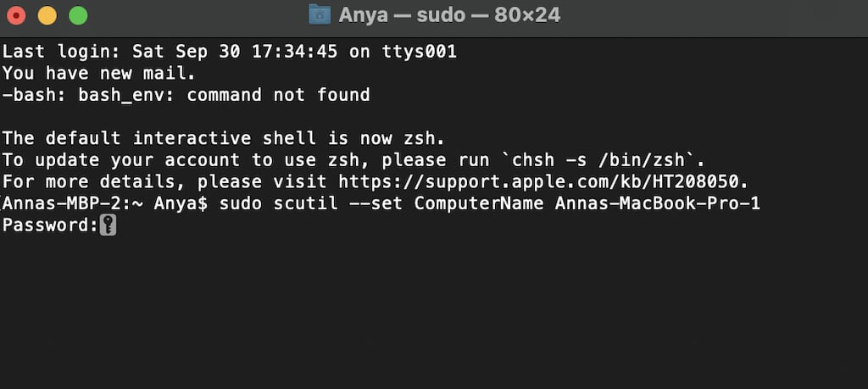The height and width of the screenshot is (389, 868).
Task: Zoom the window with the green button
Action: point(78,15)
